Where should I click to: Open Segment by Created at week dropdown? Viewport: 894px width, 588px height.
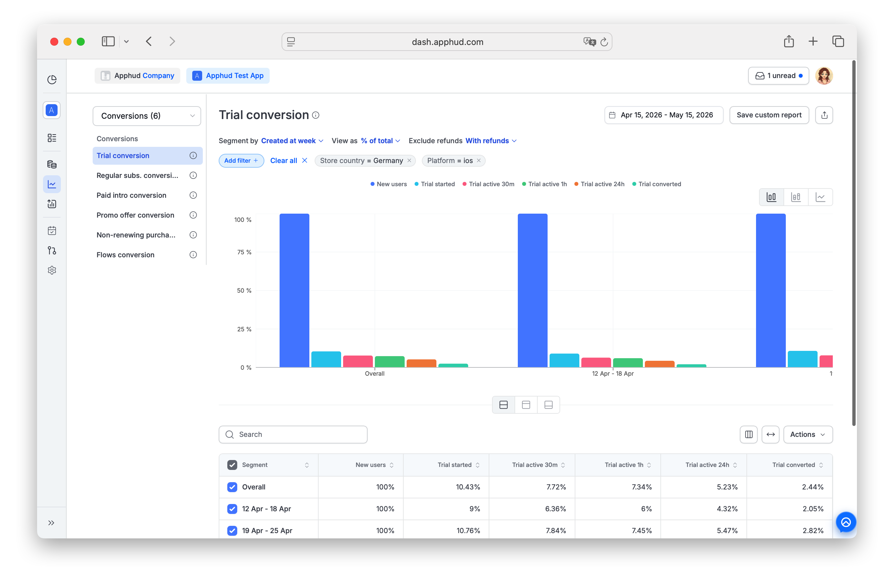[x=292, y=141]
